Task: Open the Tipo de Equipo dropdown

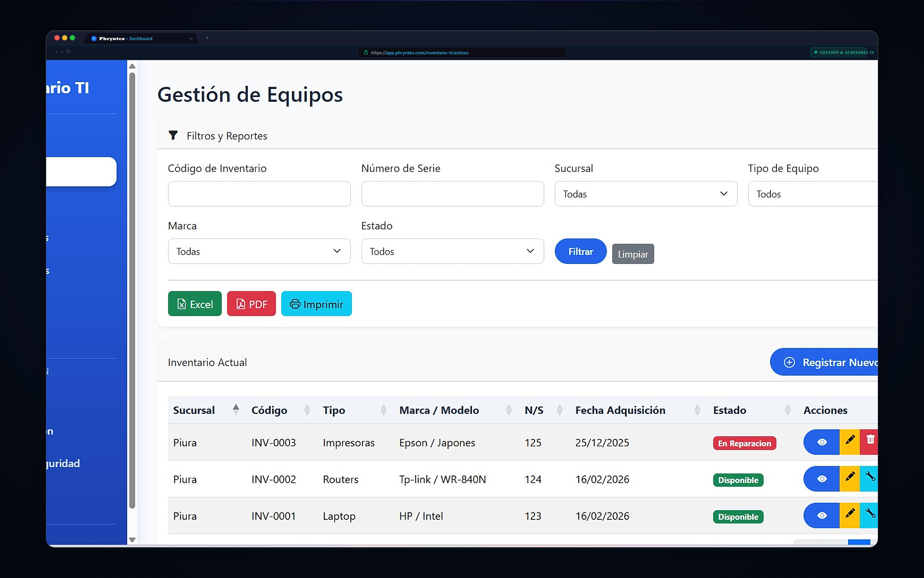Action: (813, 194)
